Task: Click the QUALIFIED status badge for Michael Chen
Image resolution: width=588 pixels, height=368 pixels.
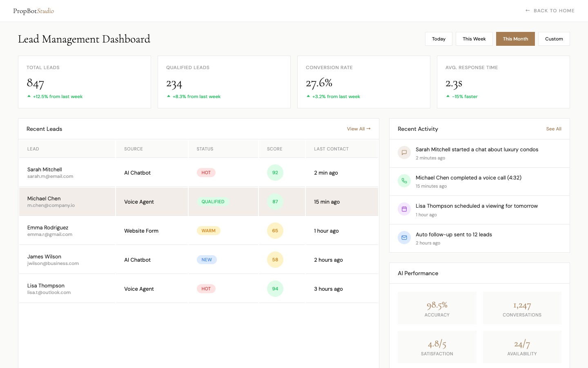Action: click(213, 202)
